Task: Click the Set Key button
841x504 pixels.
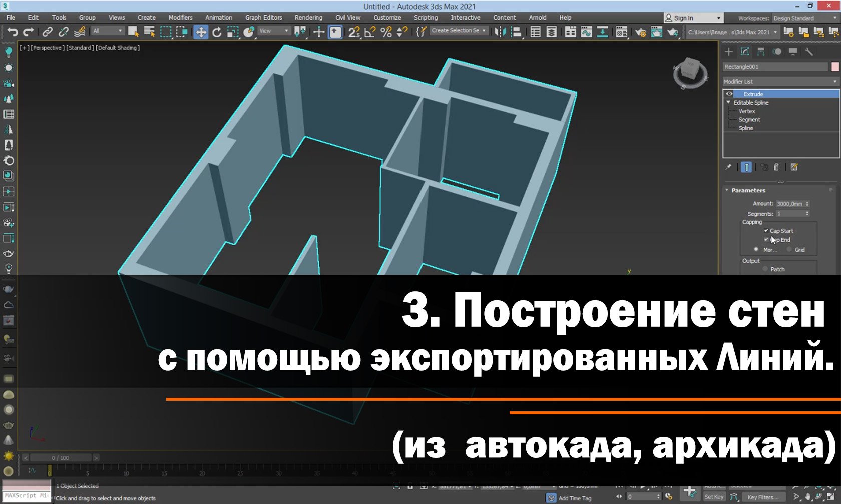Action: [715, 497]
